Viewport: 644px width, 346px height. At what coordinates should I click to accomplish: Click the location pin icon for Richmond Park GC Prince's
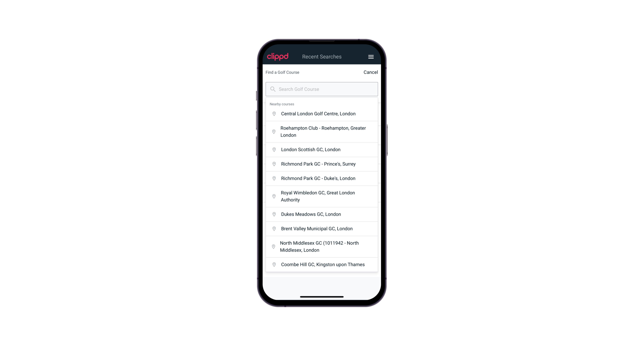pos(273,164)
